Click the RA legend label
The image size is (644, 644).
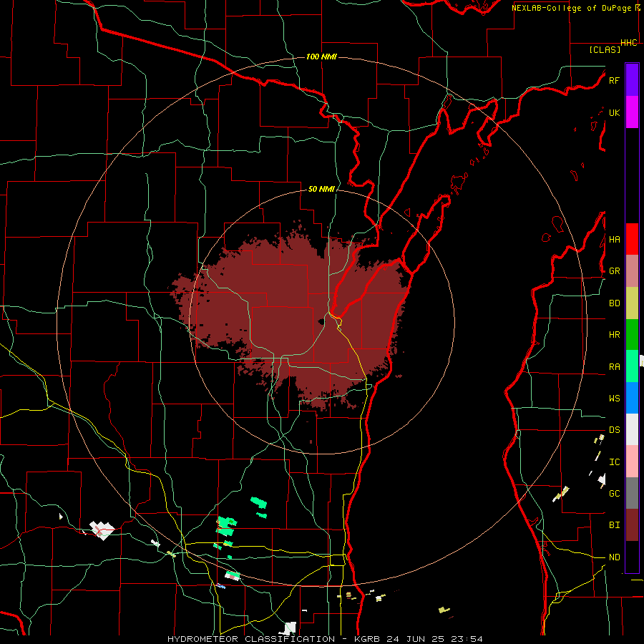coord(615,367)
